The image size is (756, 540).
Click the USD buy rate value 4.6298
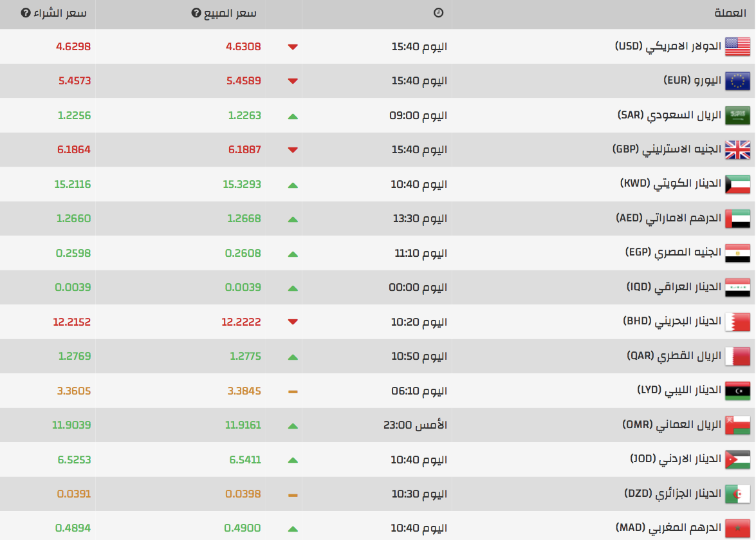tap(72, 46)
